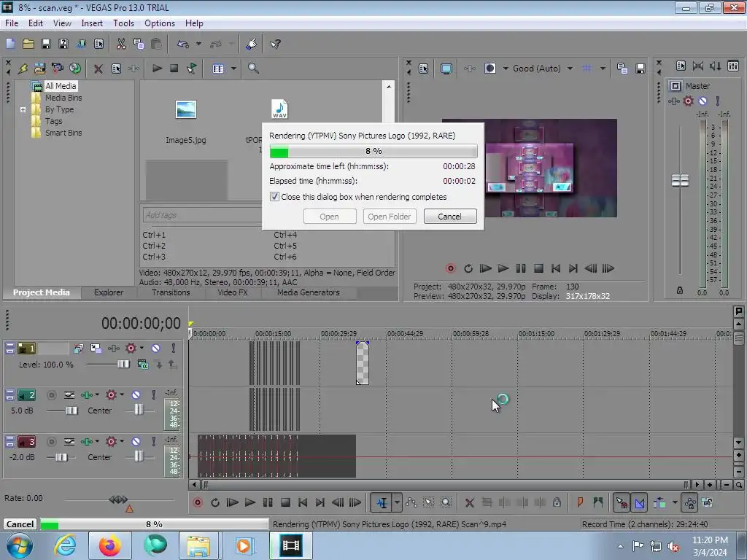Click the Delete X icon in timeline toolbar
Viewport: 747px width, 560px height.
pyautogui.click(x=469, y=502)
